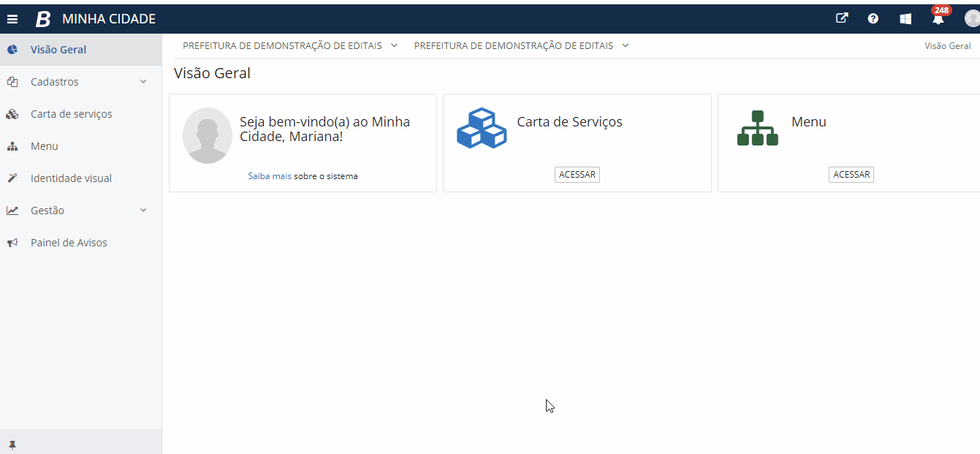Click ACESSAR under Carta de Serviços
Screen dimensions: 980x454
click(577, 174)
